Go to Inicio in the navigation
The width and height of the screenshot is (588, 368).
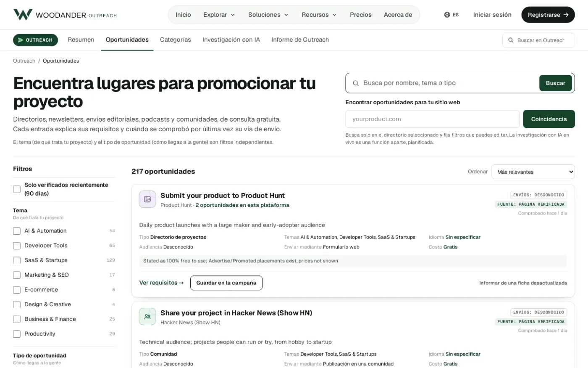(183, 15)
